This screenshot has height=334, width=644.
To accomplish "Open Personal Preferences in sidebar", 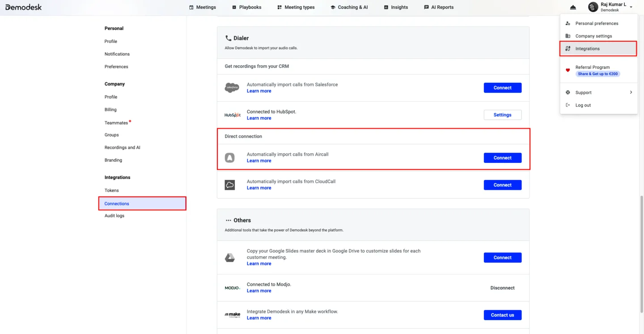I will 116,67.
